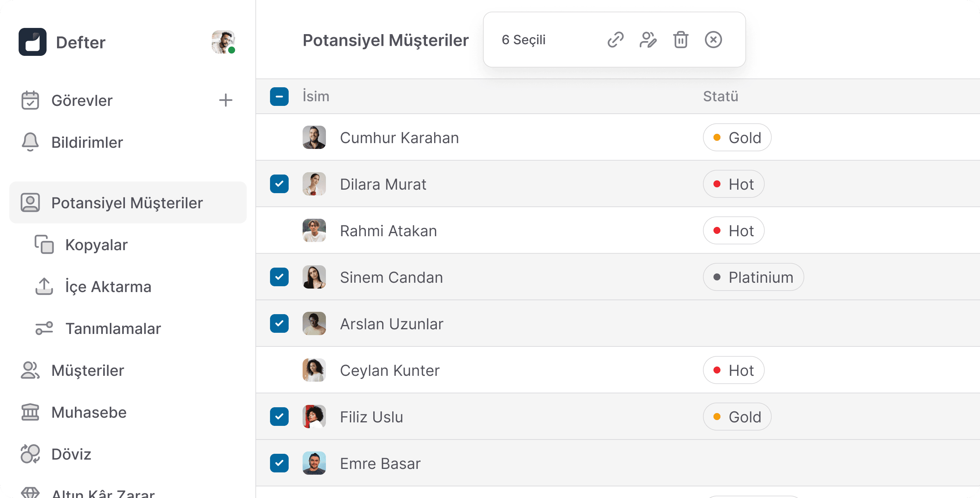This screenshot has height=498, width=980.
Task: Click the edit users icon in selection toolbar
Action: pos(648,40)
